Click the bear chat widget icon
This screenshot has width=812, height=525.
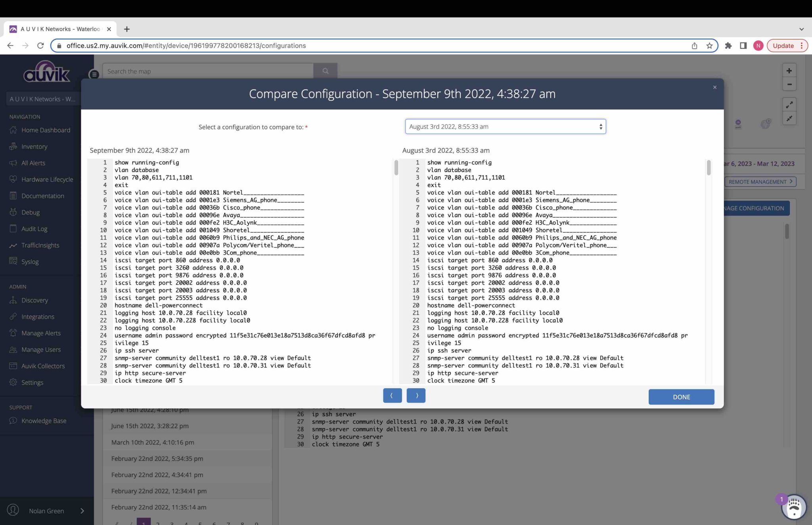coord(794,507)
